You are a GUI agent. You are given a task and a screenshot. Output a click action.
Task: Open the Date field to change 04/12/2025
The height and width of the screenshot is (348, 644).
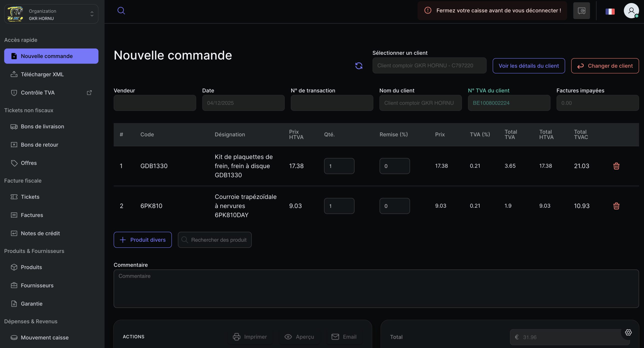(243, 103)
